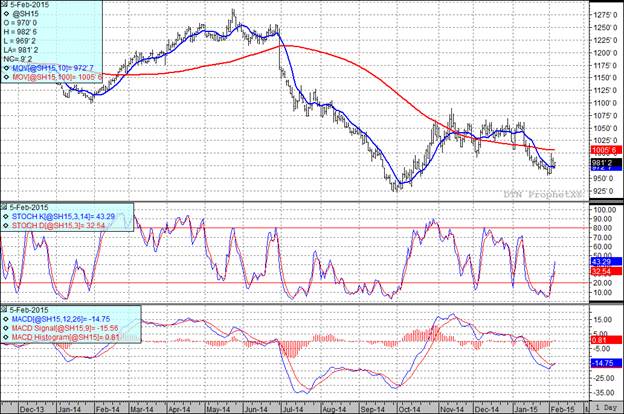624x414 pixels.
Task: Click the Nov-14 label on time axis
Action: click(x=452, y=409)
